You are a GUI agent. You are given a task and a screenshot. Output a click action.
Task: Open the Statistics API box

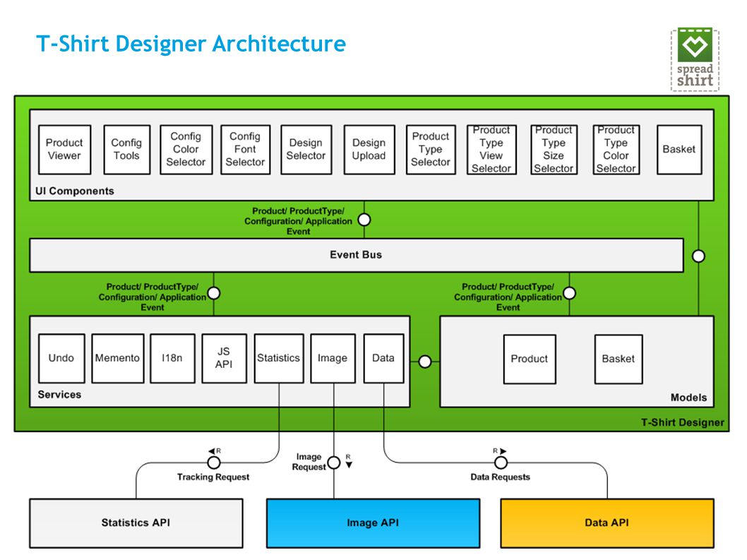[x=136, y=523]
